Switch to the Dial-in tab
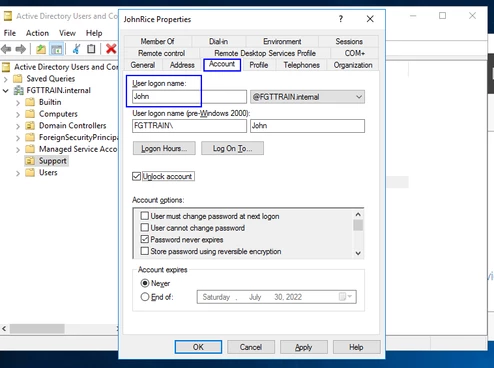The height and width of the screenshot is (368, 494). pyautogui.click(x=218, y=41)
